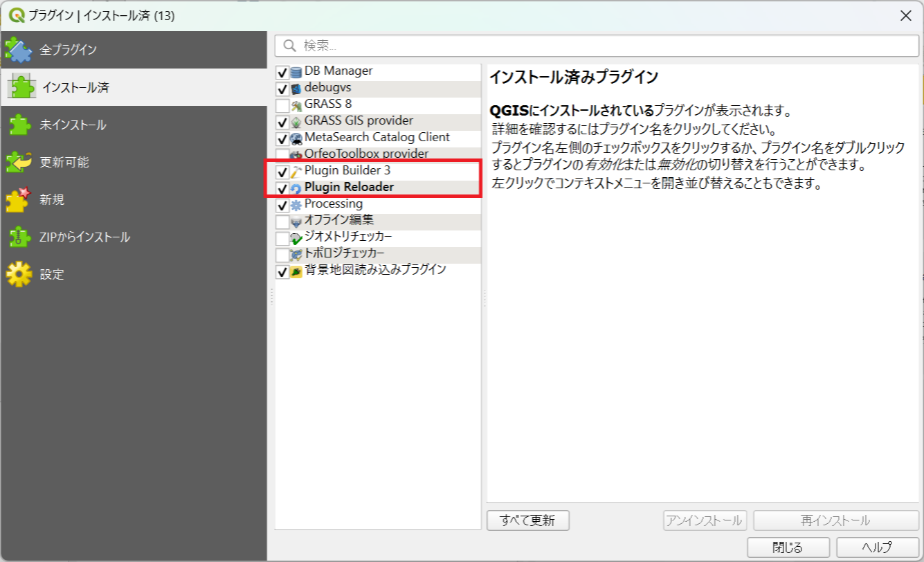Image resolution: width=924 pixels, height=562 pixels.
Task: Click the 更新可能 arrow puzzle icon
Action: pyautogui.click(x=19, y=162)
